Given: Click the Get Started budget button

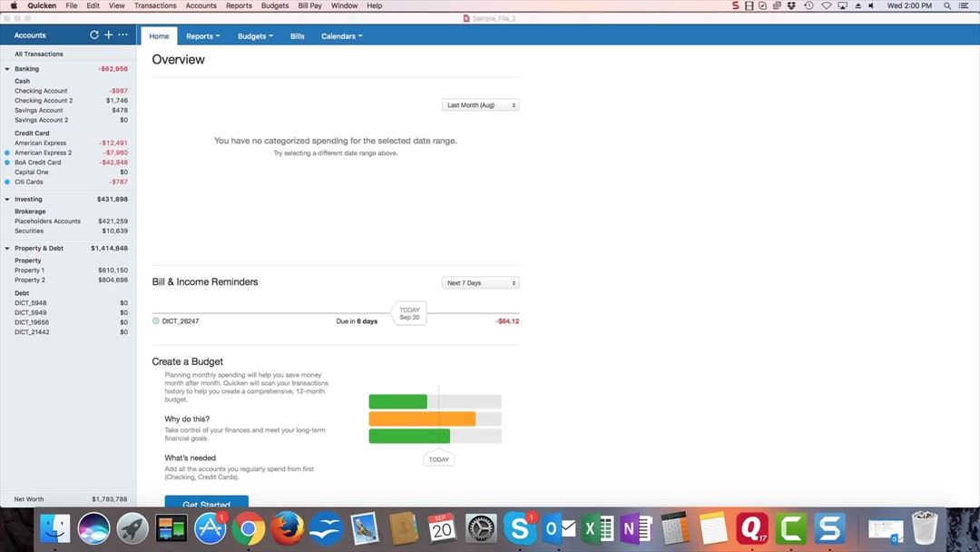Looking at the screenshot, I should pos(206,503).
